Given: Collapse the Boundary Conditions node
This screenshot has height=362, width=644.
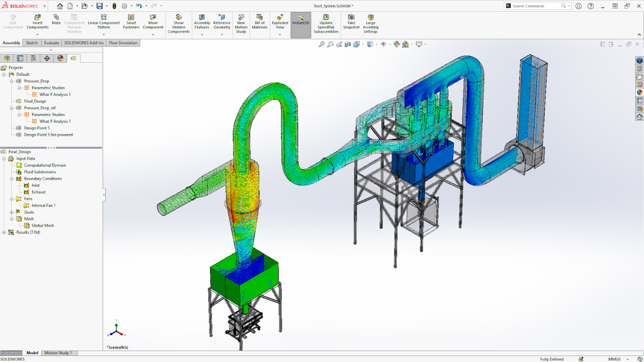Looking at the screenshot, I should pos(12,178).
